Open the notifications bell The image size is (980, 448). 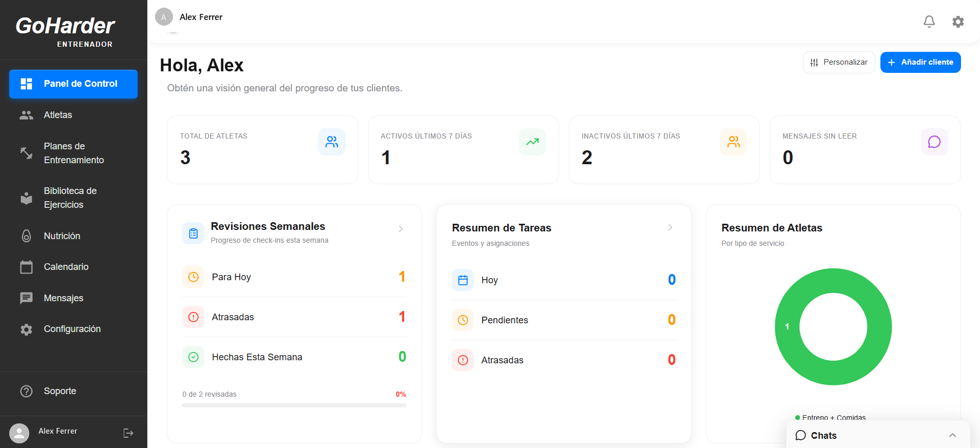tap(929, 22)
